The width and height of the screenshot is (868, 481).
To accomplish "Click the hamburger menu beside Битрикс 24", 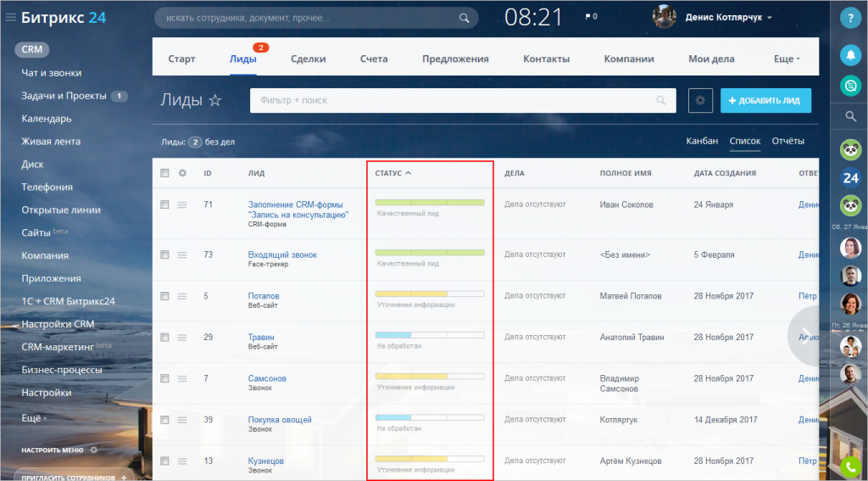I will tap(10, 18).
